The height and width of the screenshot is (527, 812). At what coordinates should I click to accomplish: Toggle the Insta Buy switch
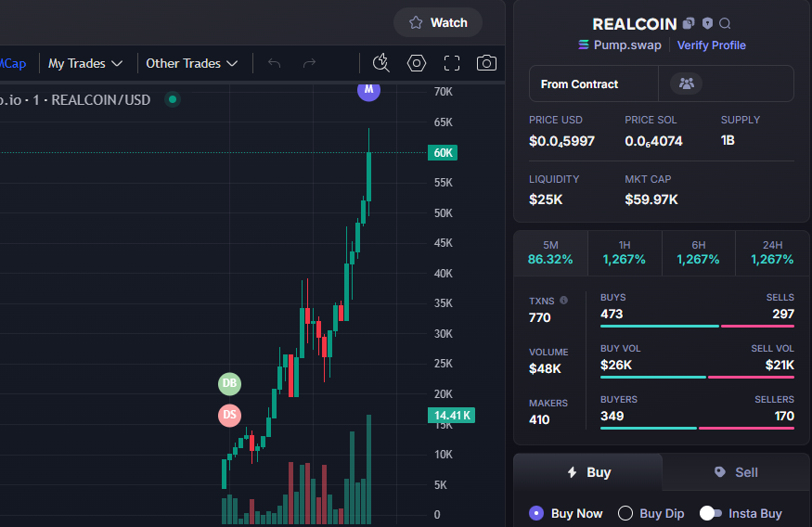711,513
